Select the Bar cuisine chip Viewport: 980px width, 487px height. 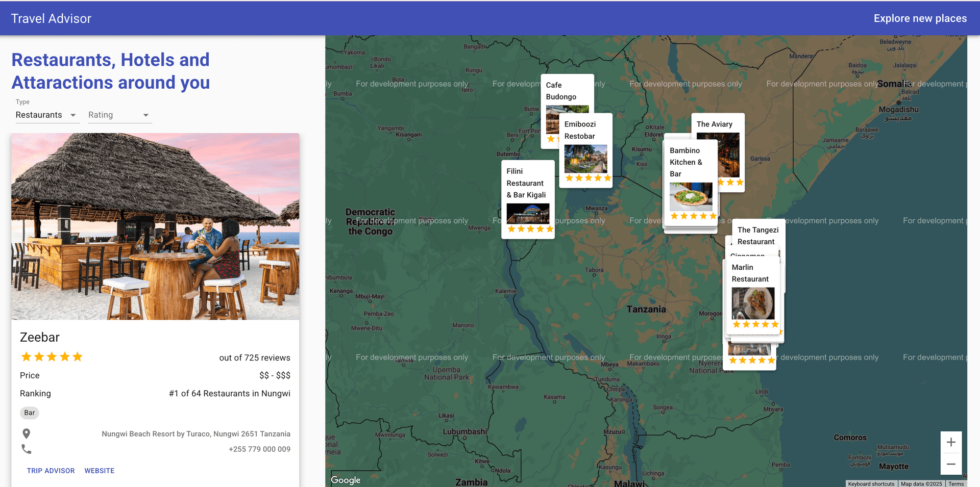click(30, 413)
